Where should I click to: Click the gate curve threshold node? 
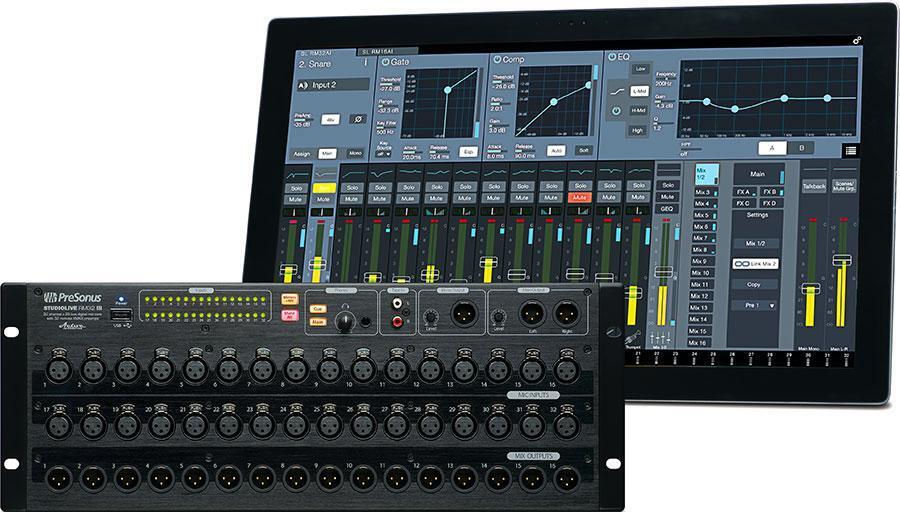tap(448, 90)
